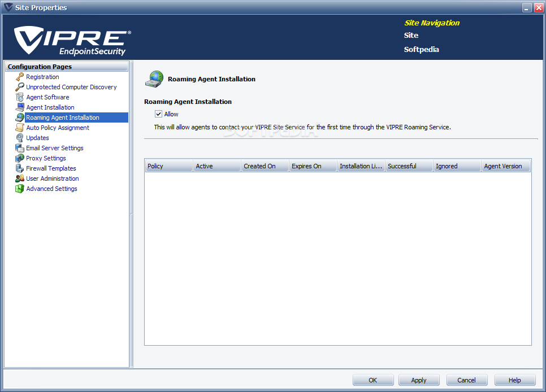This screenshot has width=546, height=392.
Task: Click the large globe icon in page header
Action: [x=154, y=79]
